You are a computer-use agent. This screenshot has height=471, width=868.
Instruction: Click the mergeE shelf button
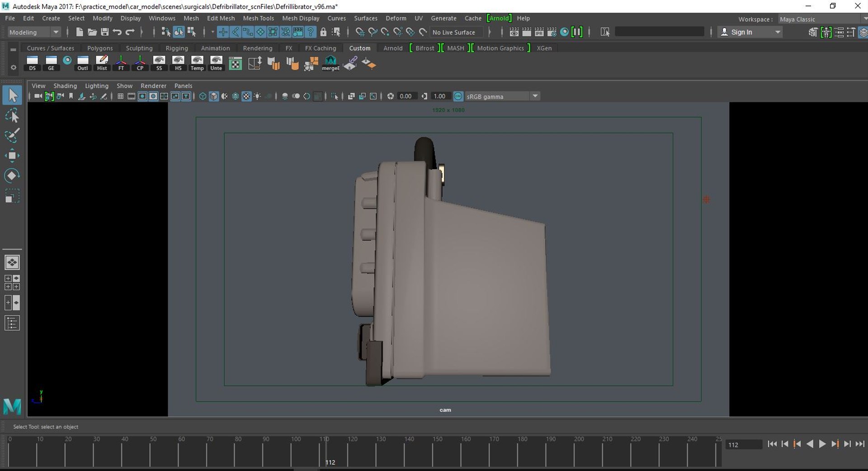pyautogui.click(x=330, y=63)
